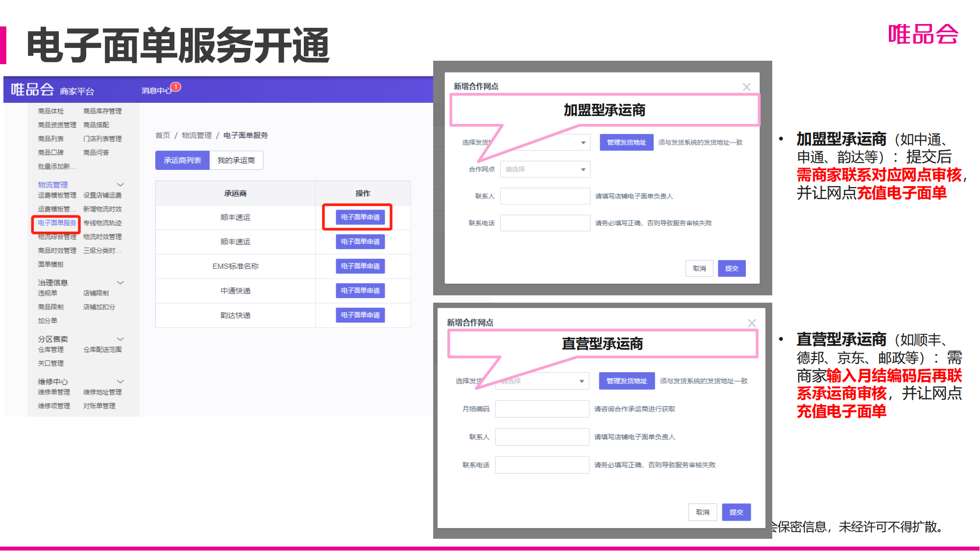This screenshot has width=980, height=551.
Task: Close the upper 新增合作网点 dialog
Action: (x=746, y=87)
